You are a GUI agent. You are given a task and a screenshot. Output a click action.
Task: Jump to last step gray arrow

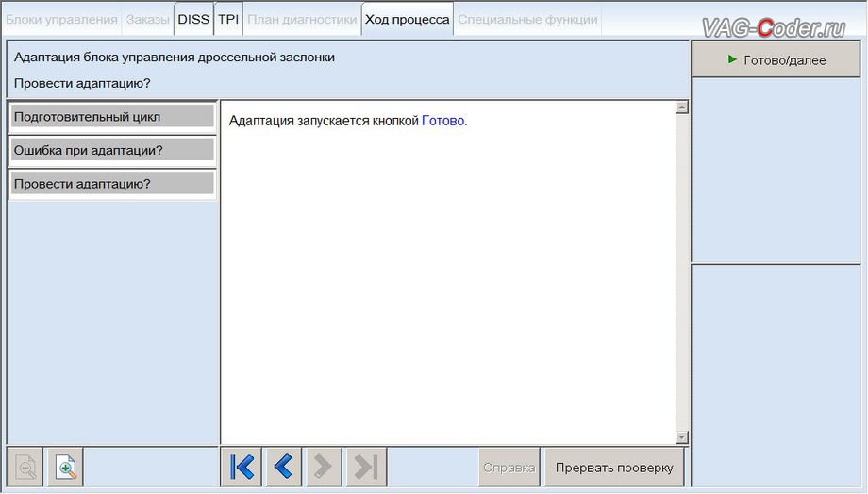pos(366,467)
